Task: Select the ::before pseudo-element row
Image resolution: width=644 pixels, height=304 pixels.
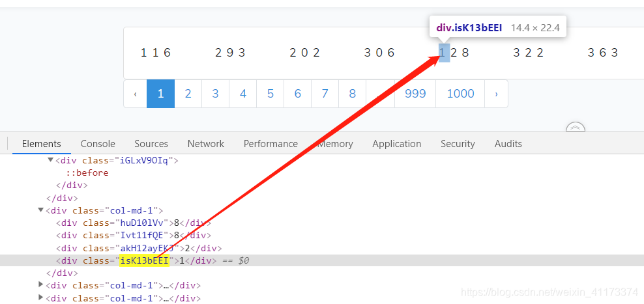Action: (87, 173)
